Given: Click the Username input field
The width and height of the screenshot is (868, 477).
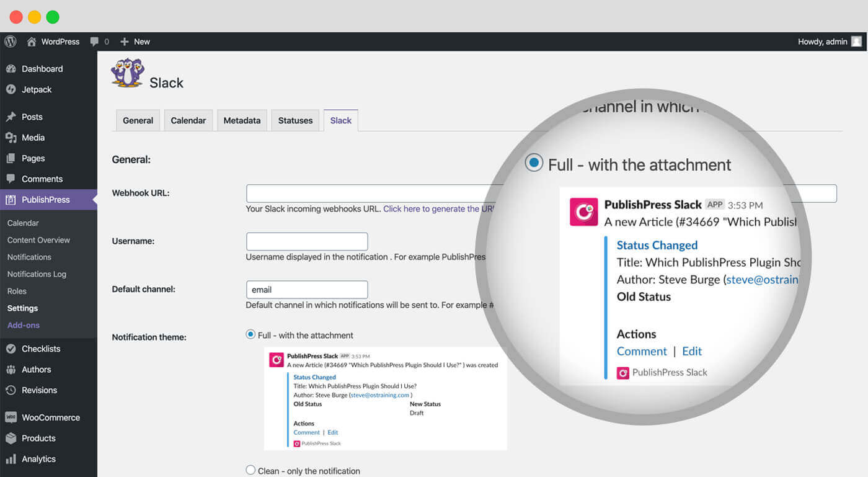Looking at the screenshot, I should 307,241.
